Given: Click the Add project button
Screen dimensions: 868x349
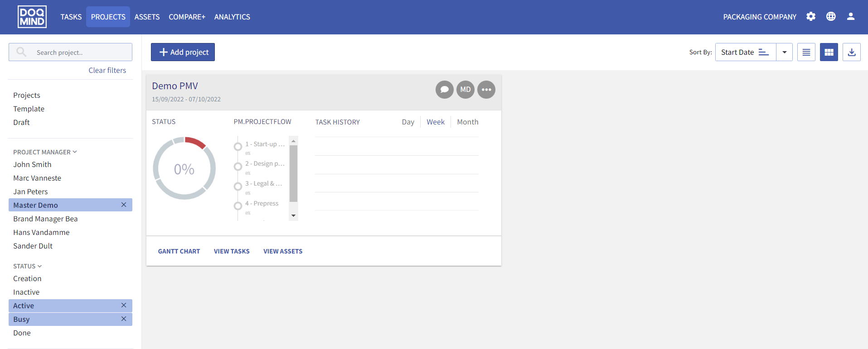Looking at the screenshot, I should pyautogui.click(x=183, y=53).
